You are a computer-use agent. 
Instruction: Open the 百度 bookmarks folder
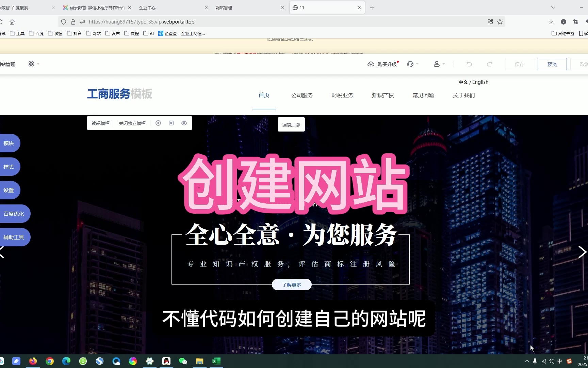[x=36, y=33]
